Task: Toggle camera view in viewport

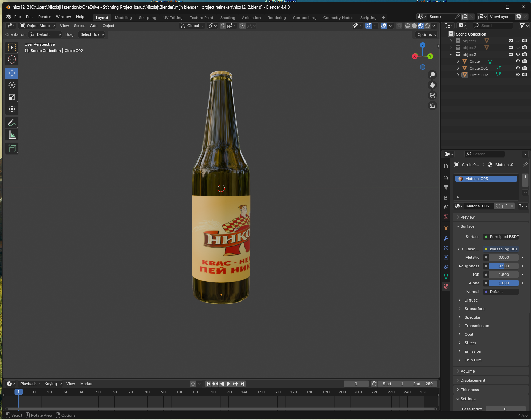Action: [x=432, y=95]
